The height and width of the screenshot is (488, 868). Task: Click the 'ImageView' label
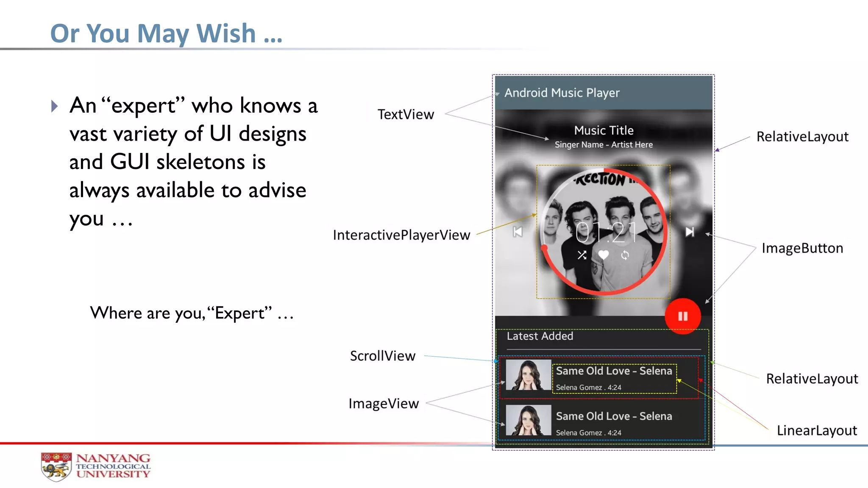pos(384,404)
